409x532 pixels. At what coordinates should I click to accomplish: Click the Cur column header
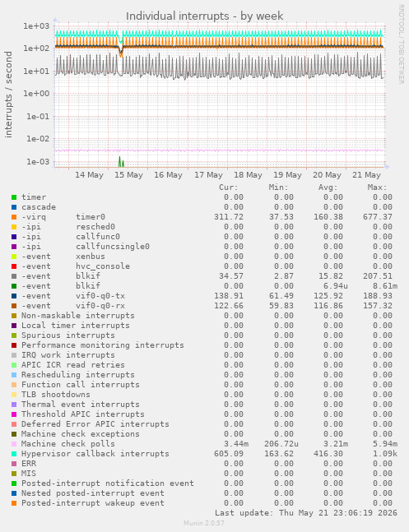pyautogui.click(x=229, y=187)
